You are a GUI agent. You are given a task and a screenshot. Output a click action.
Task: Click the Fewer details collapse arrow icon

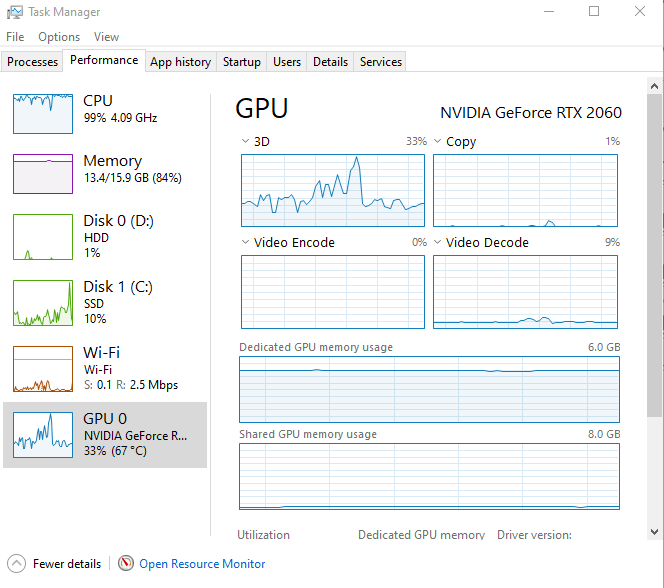pos(16,563)
